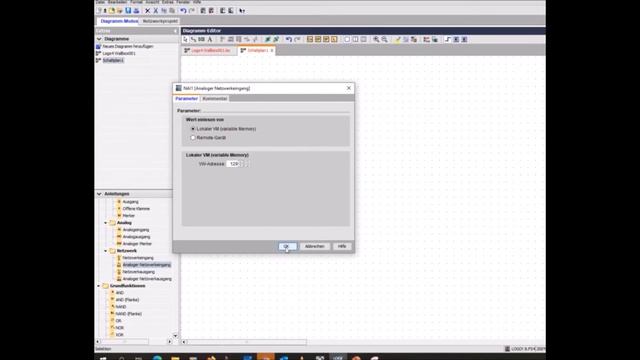This screenshot has height=360, width=640.
Task: Select the text tool A in Diagramm Editor
Action: pos(210,40)
